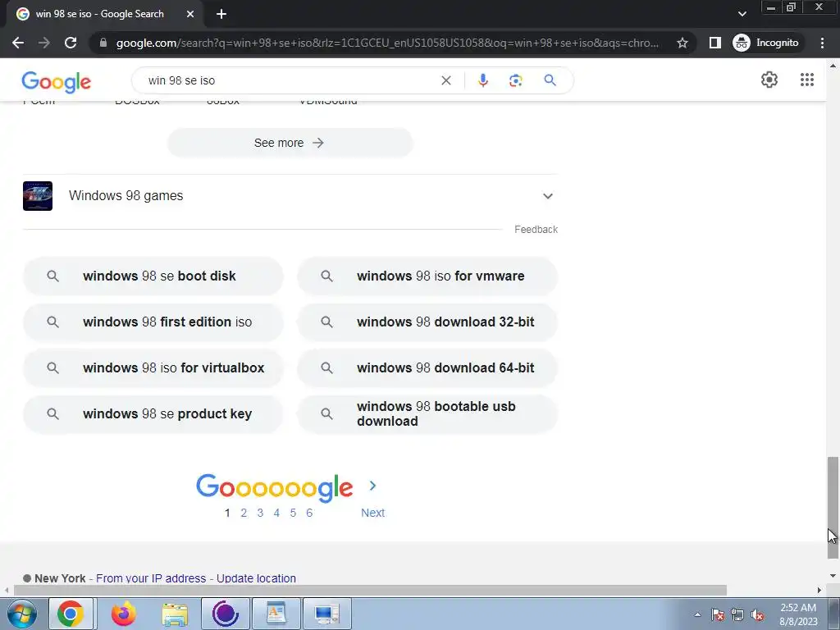Search 'windows 98 iso for virtualbox' suggestion
840x630 pixels.
[153, 368]
